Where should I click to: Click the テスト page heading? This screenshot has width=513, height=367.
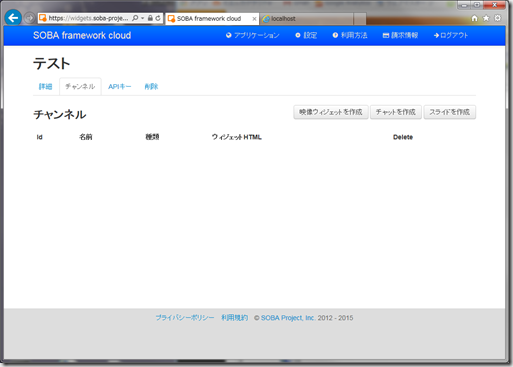pyautogui.click(x=52, y=63)
